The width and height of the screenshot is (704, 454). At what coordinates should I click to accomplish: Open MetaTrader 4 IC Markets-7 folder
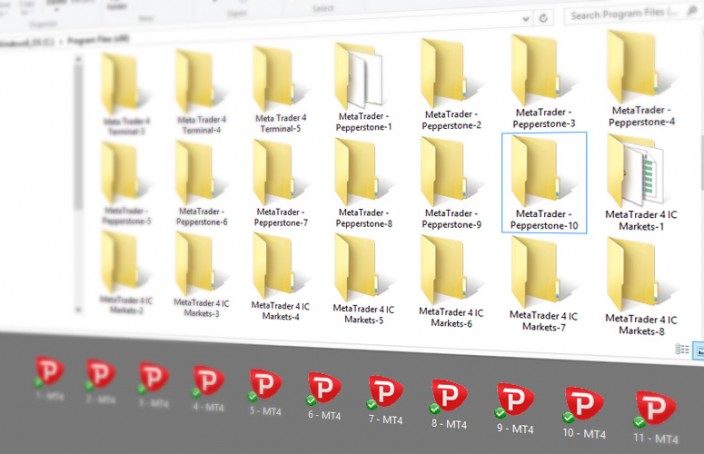[x=543, y=284]
